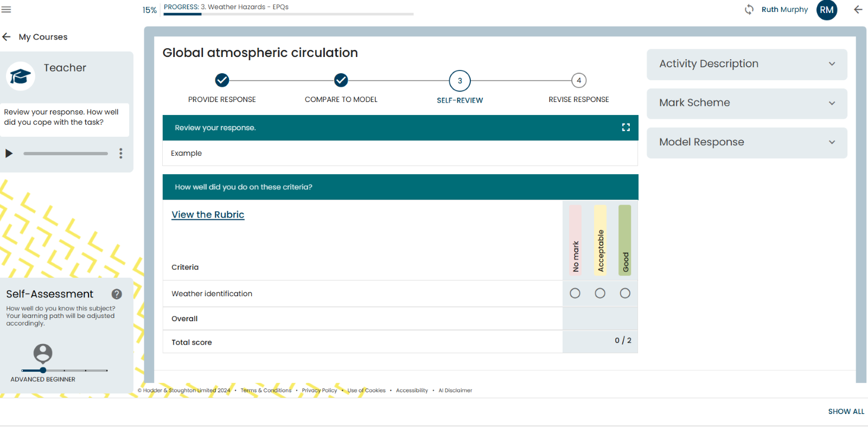This screenshot has height=427, width=868.
Task: Click the teacher audio seek bar
Action: (x=66, y=154)
